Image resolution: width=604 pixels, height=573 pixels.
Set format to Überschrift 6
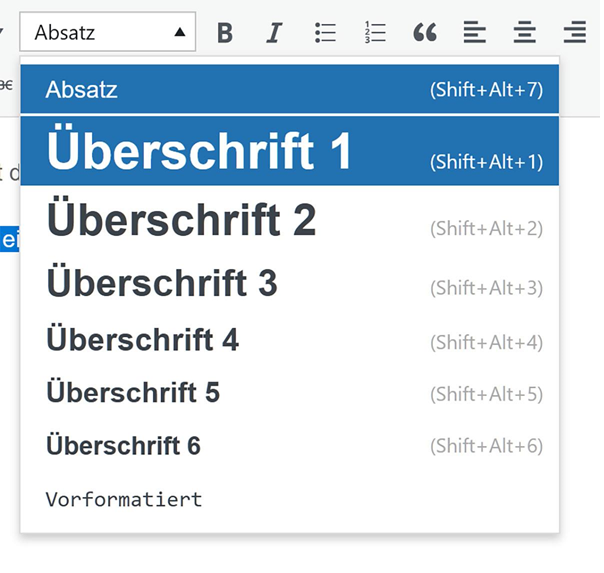coord(290,446)
